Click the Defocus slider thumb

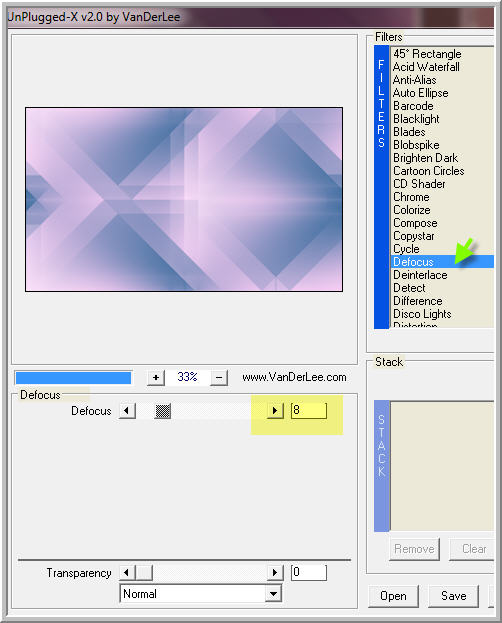[x=163, y=411]
